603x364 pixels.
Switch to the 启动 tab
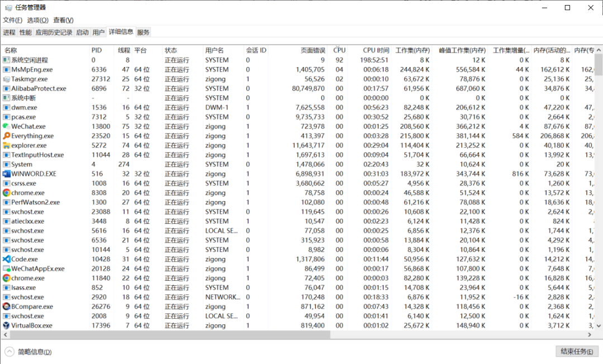click(82, 33)
